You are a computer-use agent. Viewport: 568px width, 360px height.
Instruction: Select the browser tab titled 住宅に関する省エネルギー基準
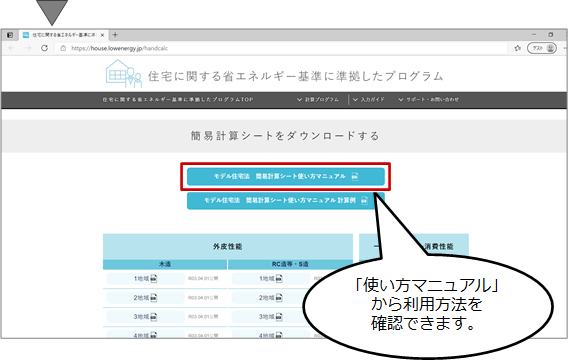(x=63, y=35)
